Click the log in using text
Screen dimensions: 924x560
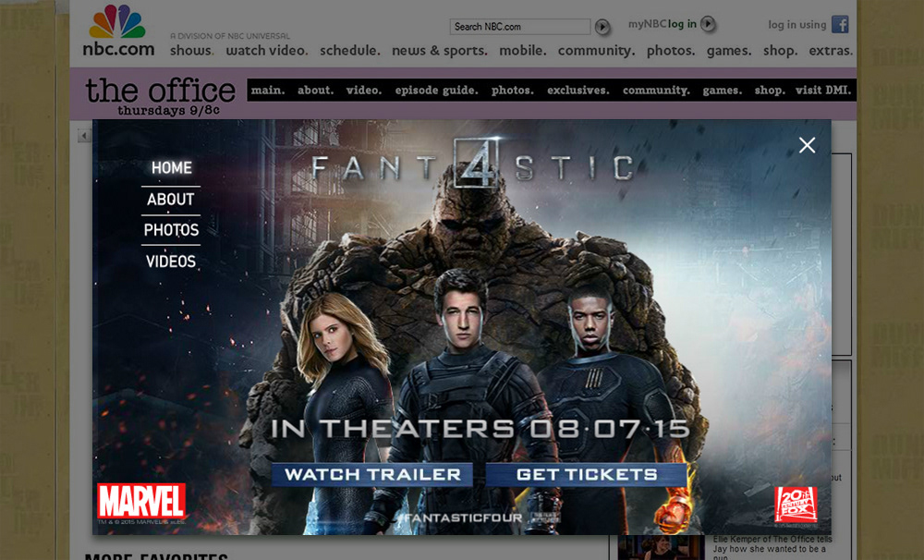[796, 25]
